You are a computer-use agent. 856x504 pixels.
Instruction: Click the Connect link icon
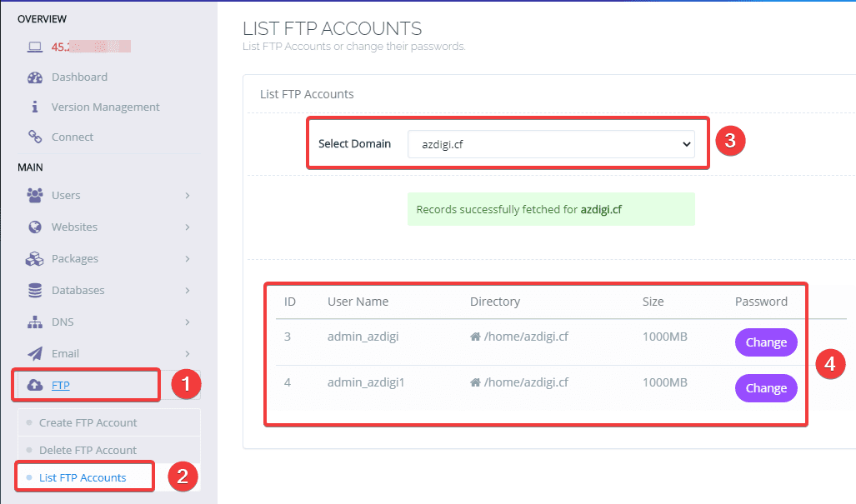(35, 137)
